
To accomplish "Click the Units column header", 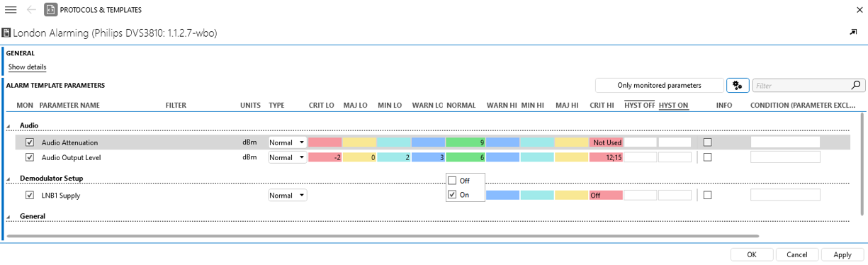I will (250, 106).
